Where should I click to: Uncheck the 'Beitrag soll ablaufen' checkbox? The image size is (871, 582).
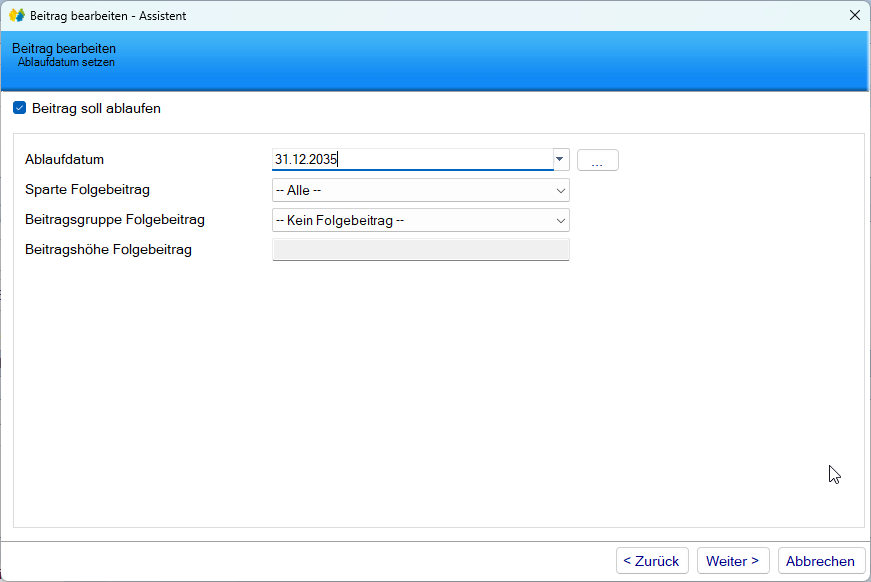(19, 108)
